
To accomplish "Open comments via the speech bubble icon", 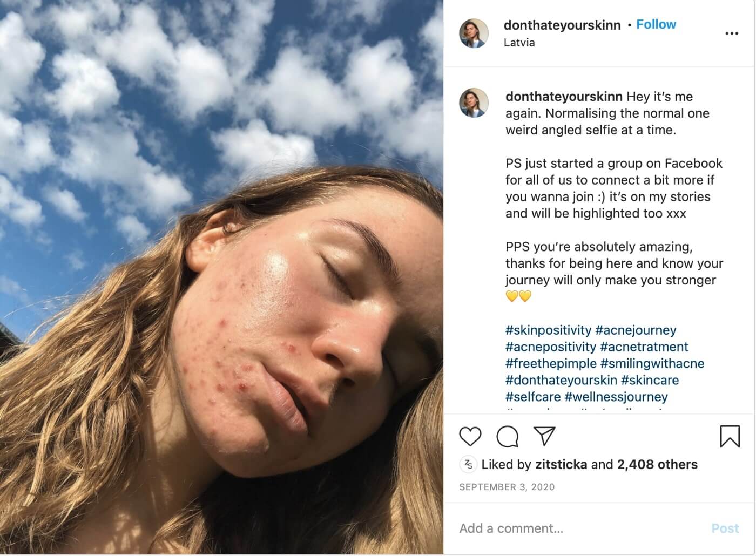I will click(507, 437).
